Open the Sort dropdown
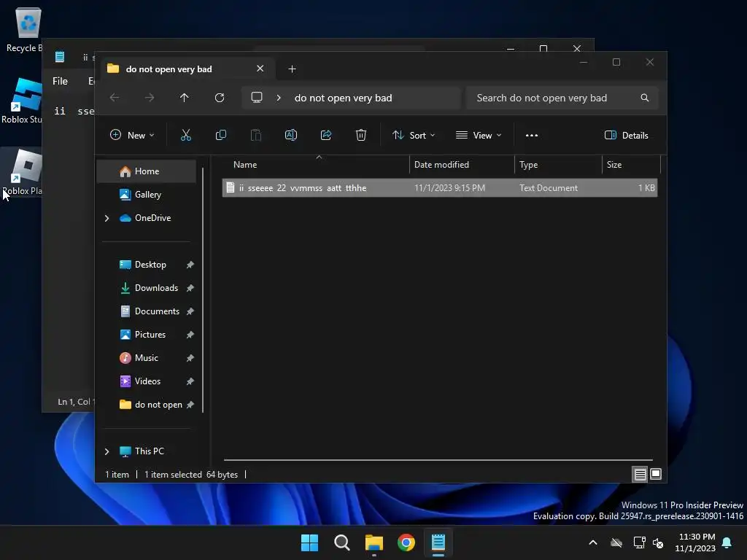747x560 pixels. [414, 135]
